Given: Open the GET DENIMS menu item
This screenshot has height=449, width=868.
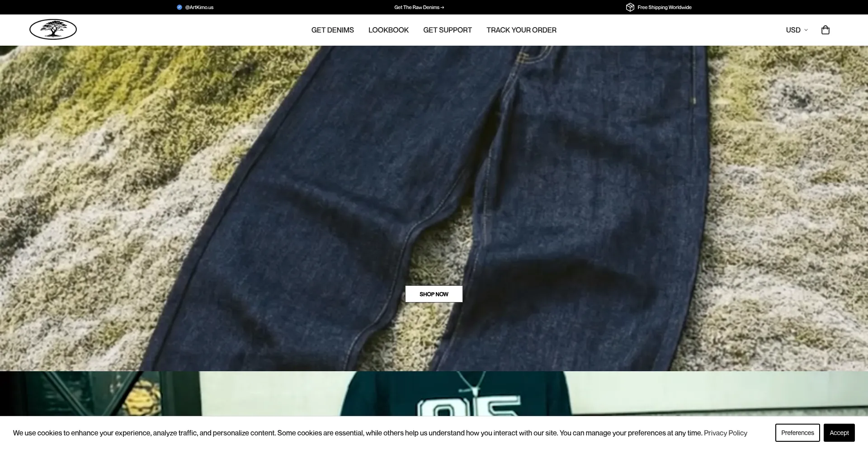Looking at the screenshot, I should click(332, 30).
